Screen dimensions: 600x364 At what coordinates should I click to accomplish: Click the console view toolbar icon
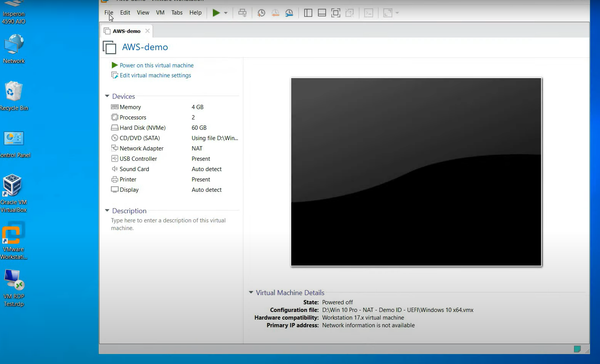coord(368,13)
